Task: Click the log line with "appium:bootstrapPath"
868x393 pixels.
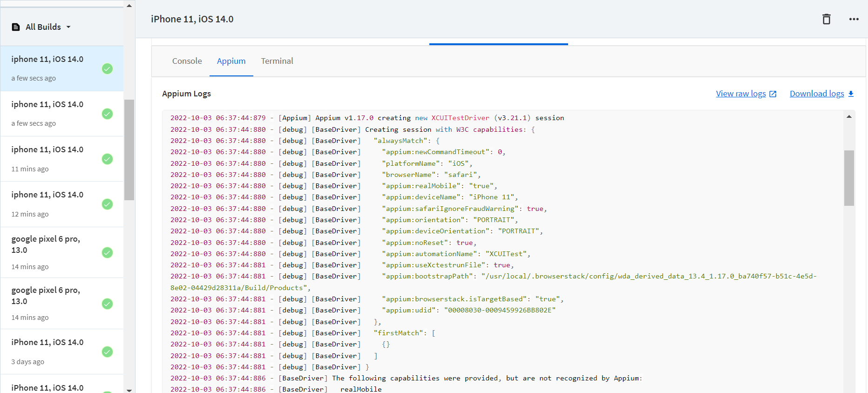Action: click(x=494, y=282)
